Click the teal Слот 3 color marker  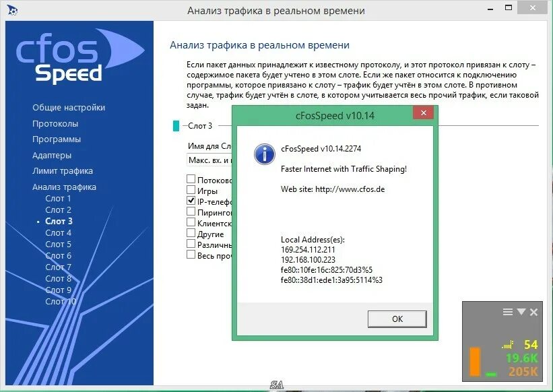point(176,126)
